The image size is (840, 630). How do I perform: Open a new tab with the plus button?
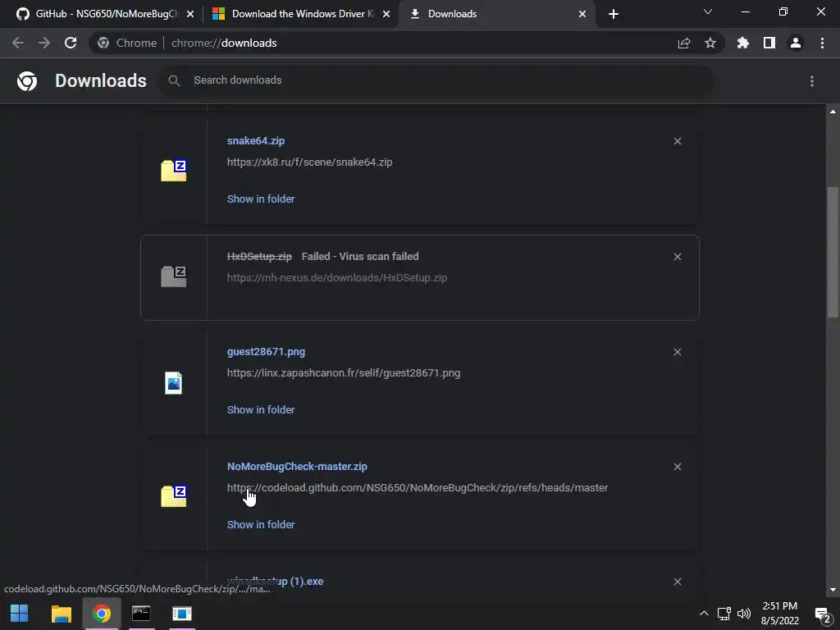pos(614,14)
